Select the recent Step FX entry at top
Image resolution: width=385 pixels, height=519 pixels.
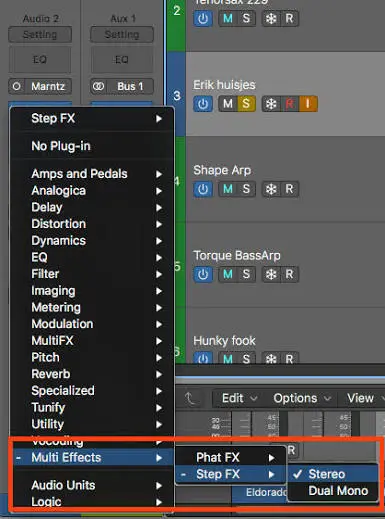92,118
